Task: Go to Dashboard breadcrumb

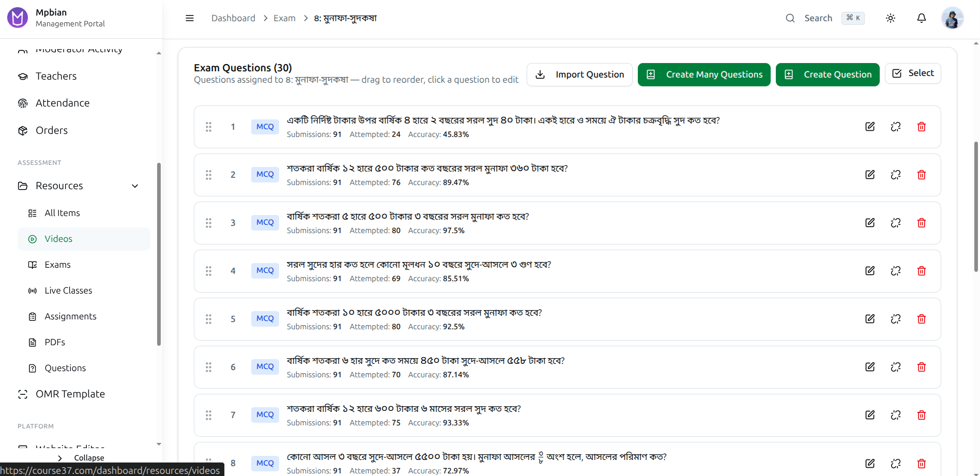Action: (233, 18)
